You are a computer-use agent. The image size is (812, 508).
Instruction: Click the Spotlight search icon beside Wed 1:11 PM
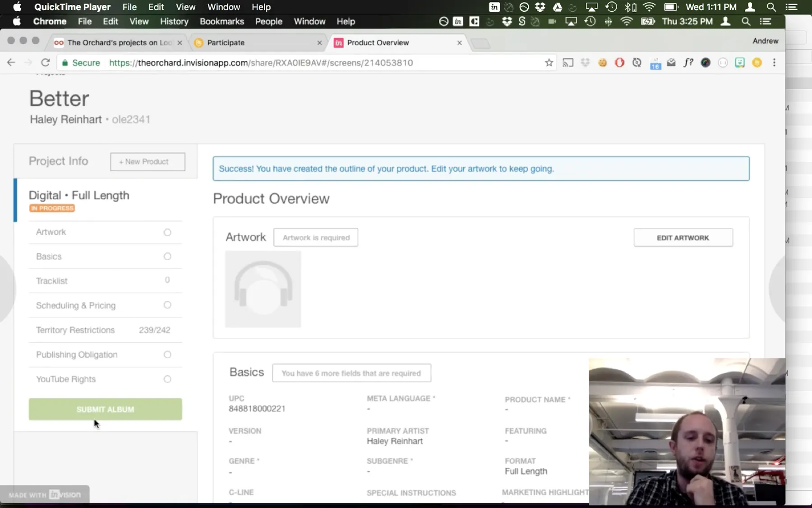coord(771,7)
